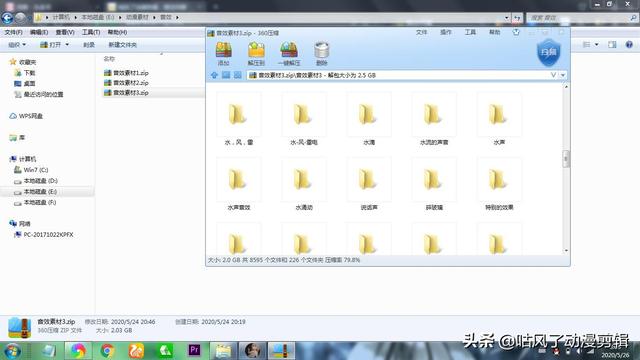
Task: Click the blue 扫描 scan shield badge
Action: (x=548, y=52)
